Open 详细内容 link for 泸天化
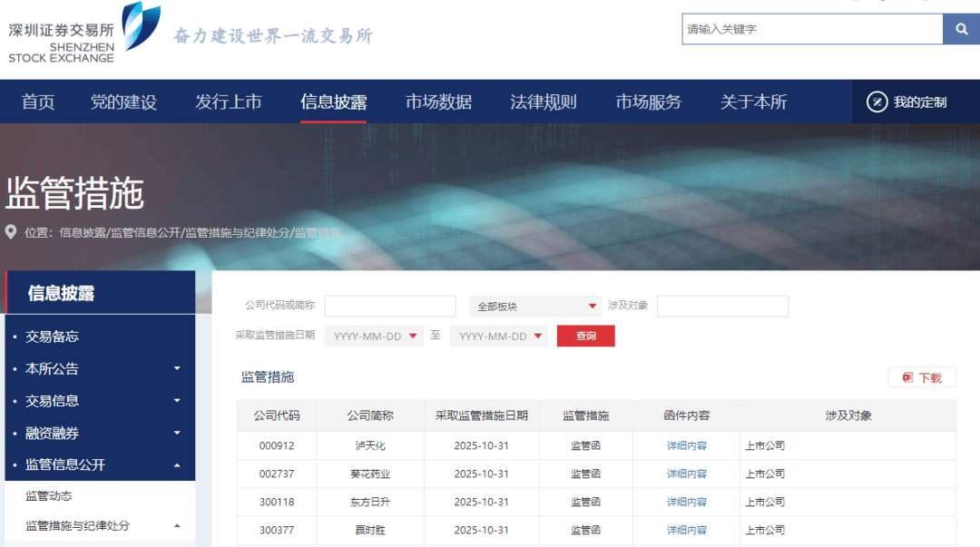Screen dimensions: 980x547 [x=686, y=446]
